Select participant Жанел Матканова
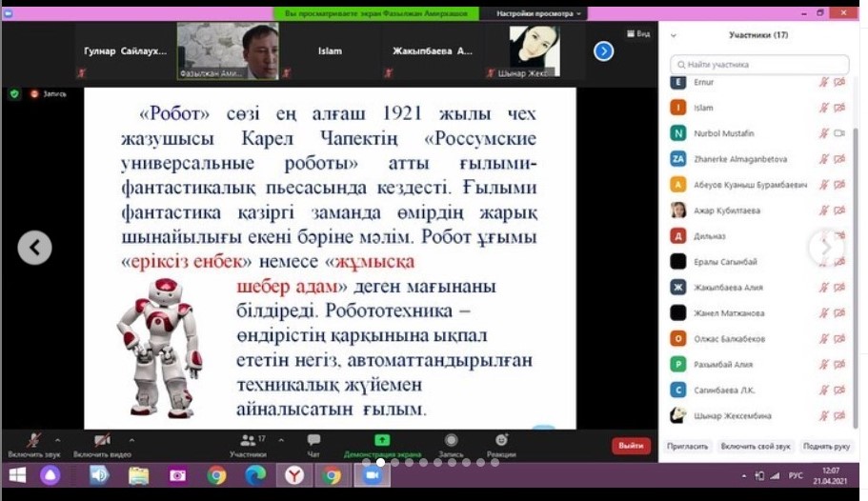Image resolution: width=868 pixels, height=501 pixels. tap(758, 313)
